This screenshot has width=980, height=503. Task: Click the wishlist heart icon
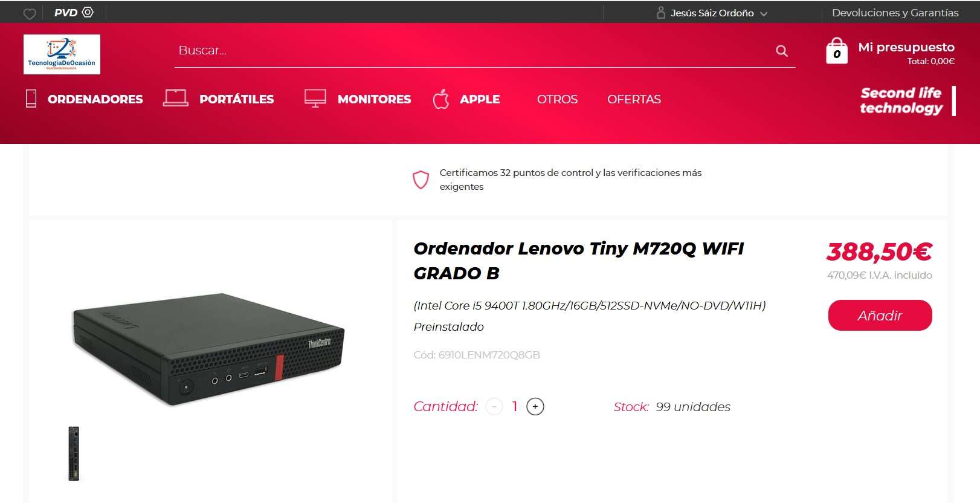point(30,13)
